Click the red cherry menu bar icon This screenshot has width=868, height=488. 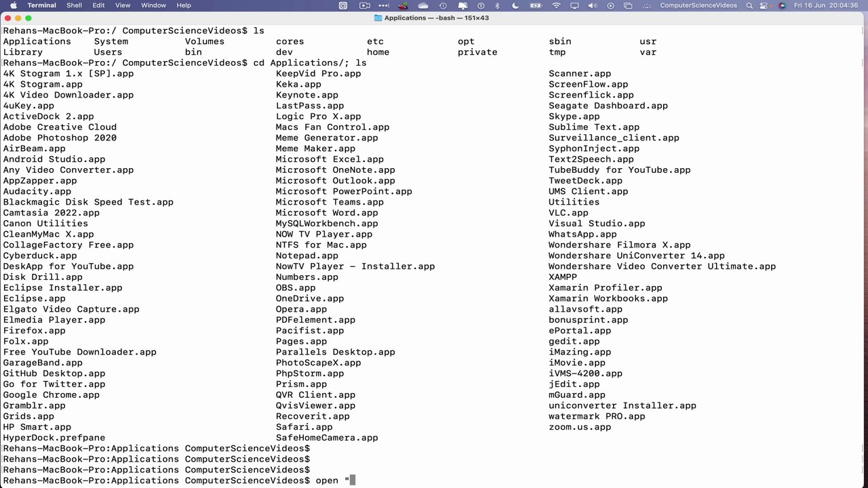coord(404,5)
